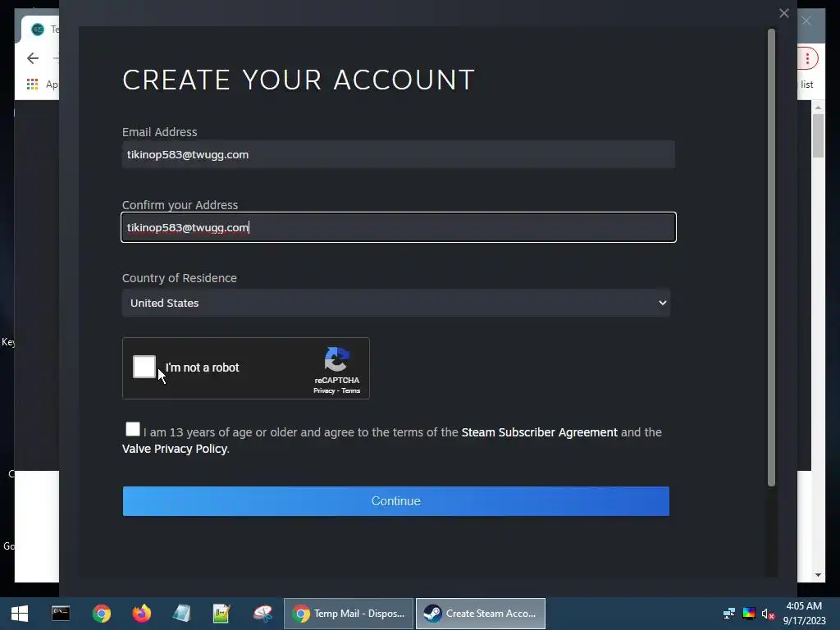Check the I'm not a robot checkbox
Image resolution: width=840 pixels, height=630 pixels.
[x=144, y=367]
